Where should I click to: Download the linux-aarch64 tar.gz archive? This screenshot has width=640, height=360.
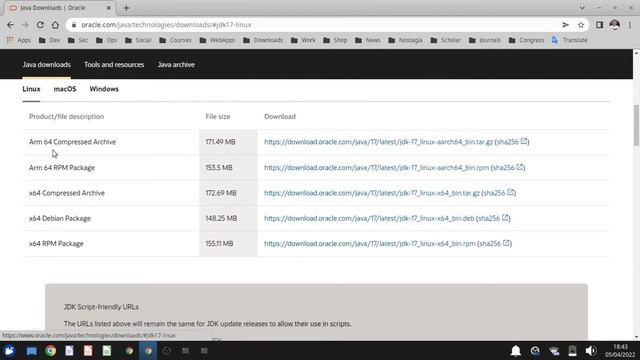pos(378,142)
